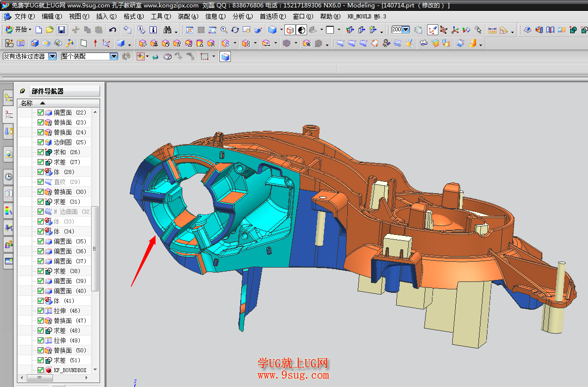This screenshot has width=588, height=387.
Task: Select the Sketch tool icon
Action: [x=9, y=44]
